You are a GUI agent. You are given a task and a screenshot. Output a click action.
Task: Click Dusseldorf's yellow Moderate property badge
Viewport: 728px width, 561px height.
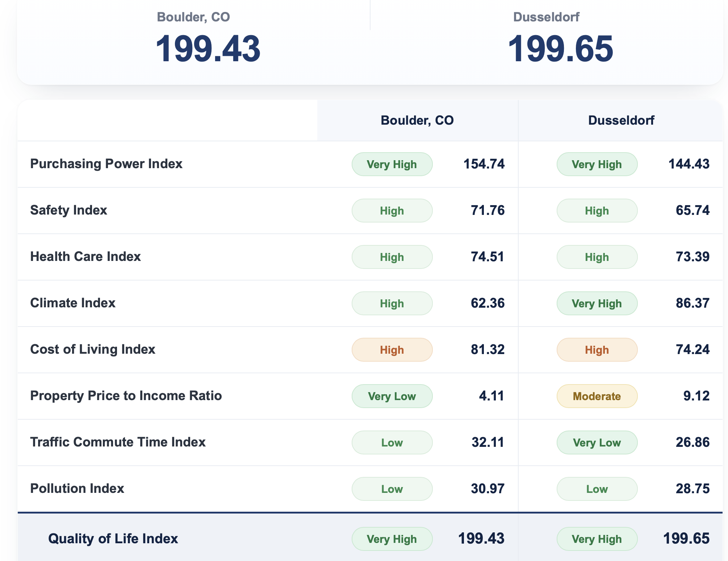click(x=597, y=396)
